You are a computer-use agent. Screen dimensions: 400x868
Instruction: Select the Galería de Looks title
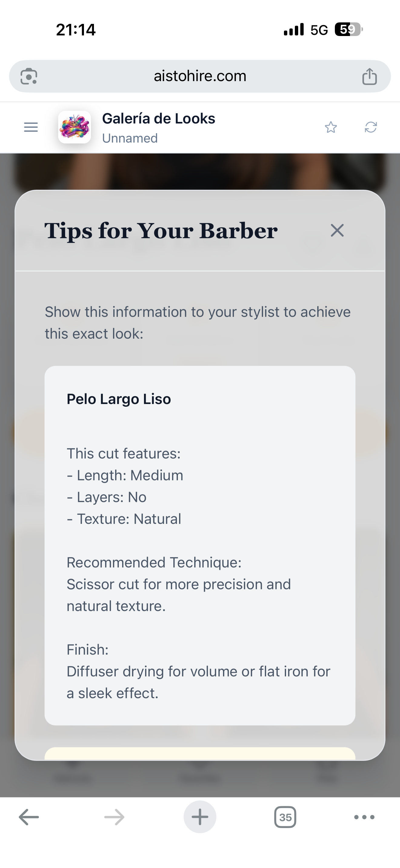[x=158, y=119]
